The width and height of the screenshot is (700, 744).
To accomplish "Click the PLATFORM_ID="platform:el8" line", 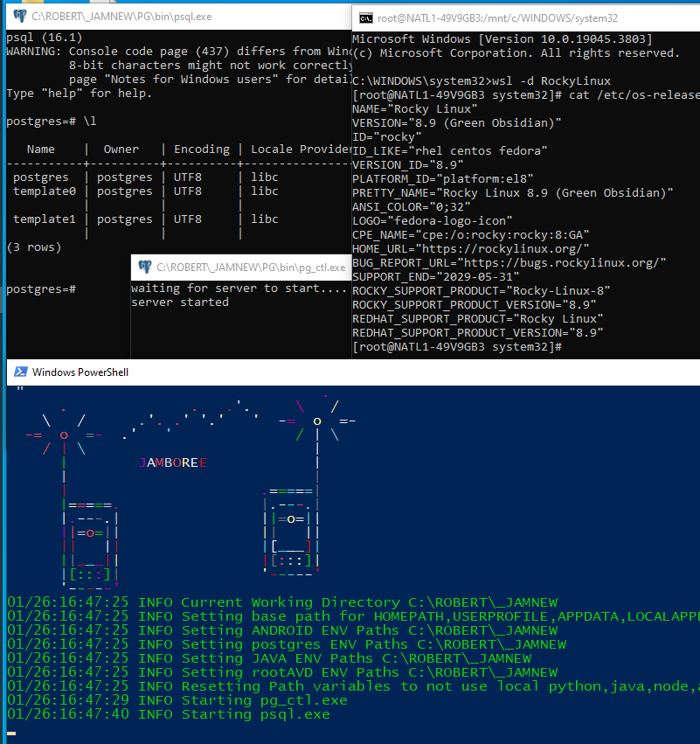I will [442, 179].
